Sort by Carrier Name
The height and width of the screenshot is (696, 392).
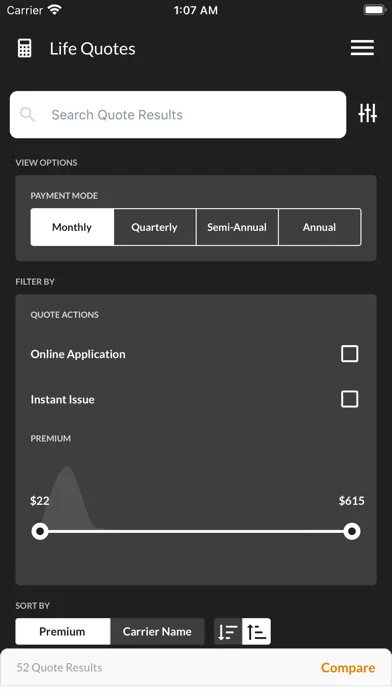[x=157, y=631]
